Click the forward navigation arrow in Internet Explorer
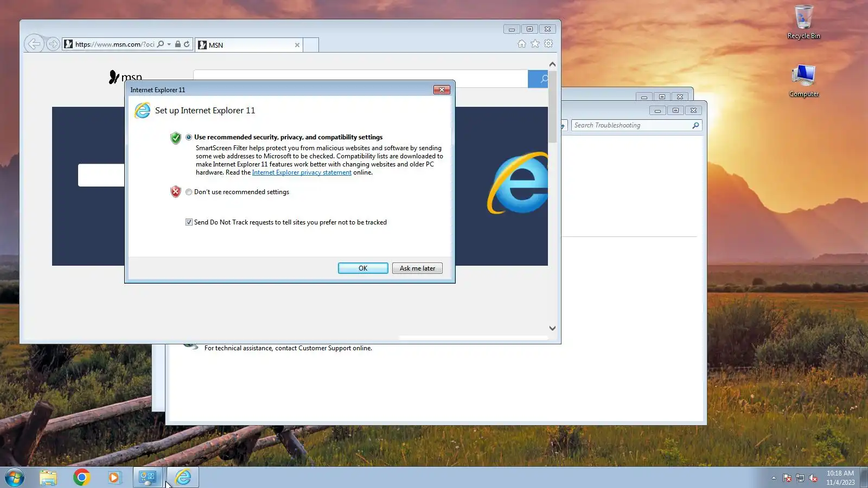Image resolution: width=868 pixels, height=488 pixels. 53,44
